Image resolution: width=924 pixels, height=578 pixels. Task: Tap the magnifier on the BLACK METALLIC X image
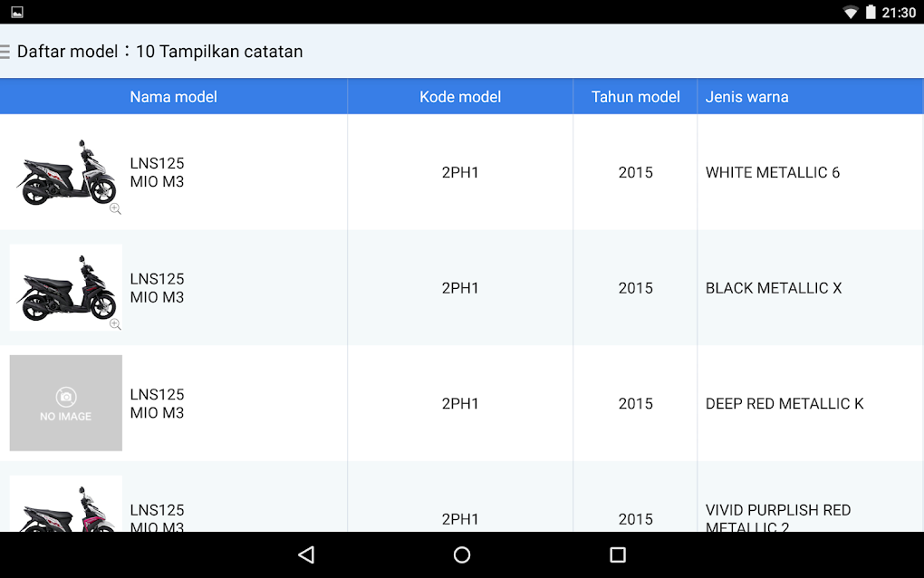click(x=115, y=323)
